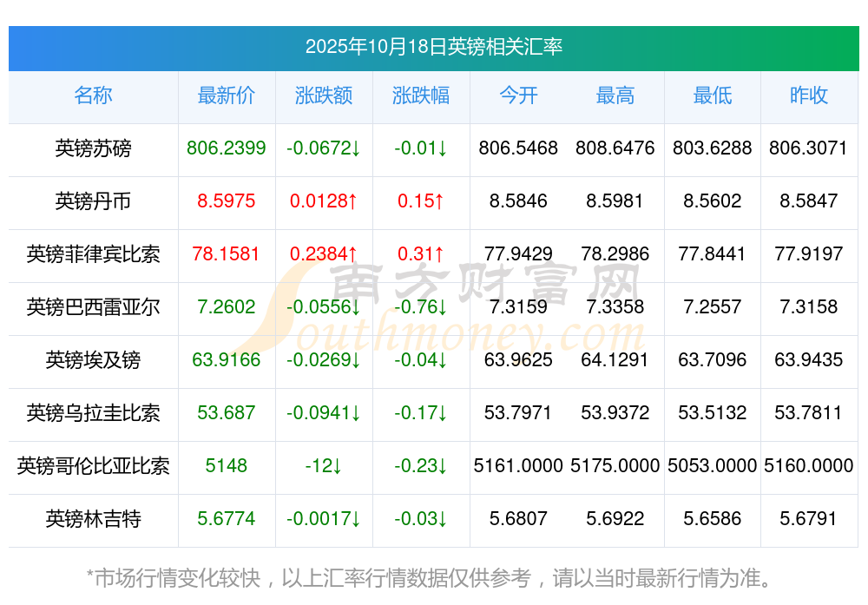This screenshot has width=868, height=605.
Task: Select latest price 7.2602
Action: (227, 306)
